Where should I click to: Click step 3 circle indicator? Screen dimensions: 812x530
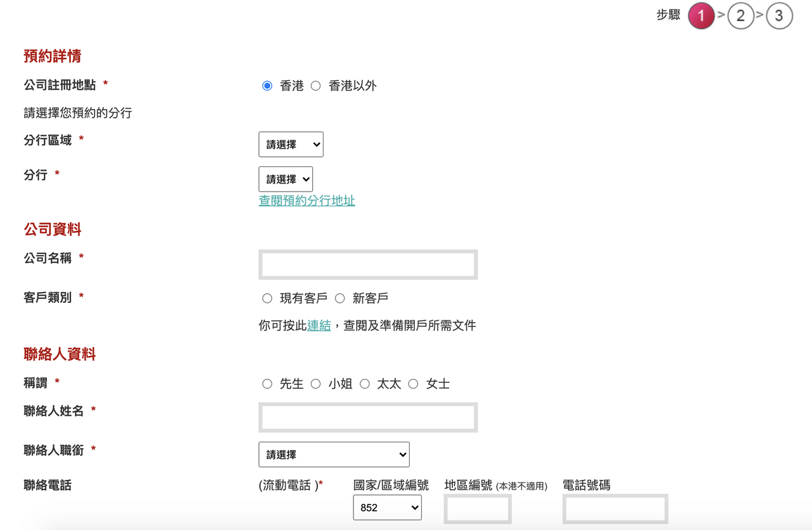[x=779, y=16]
